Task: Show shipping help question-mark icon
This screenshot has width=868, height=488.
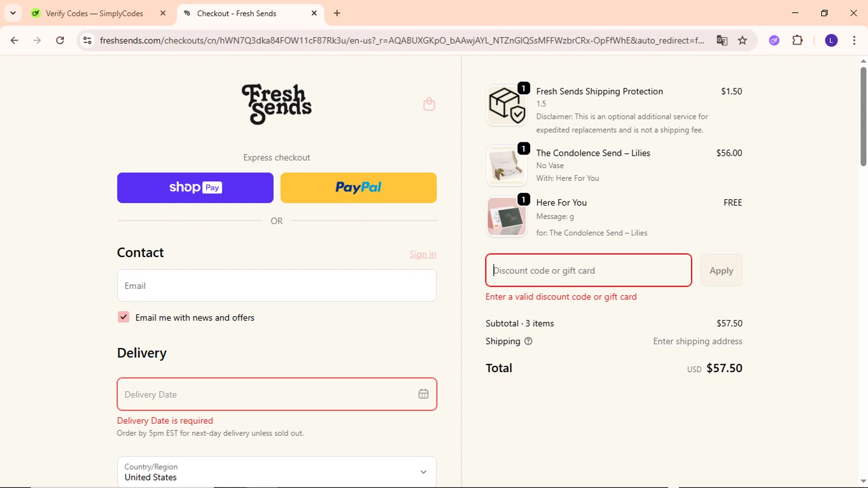Action: (528, 342)
